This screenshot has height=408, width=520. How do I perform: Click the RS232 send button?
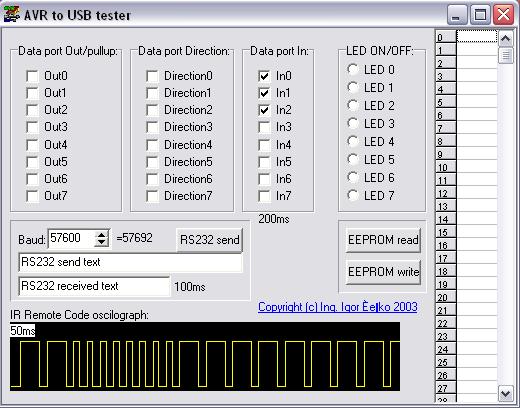(x=209, y=240)
